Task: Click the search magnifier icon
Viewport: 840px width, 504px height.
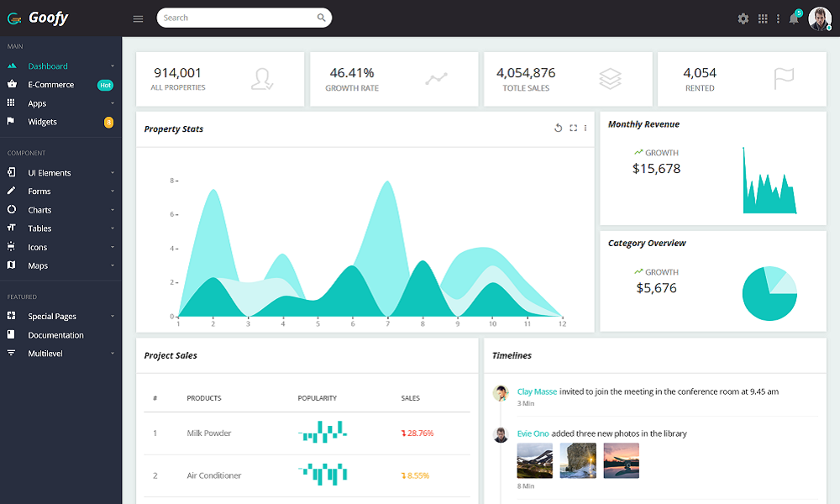Action: [x=321, y=18]
